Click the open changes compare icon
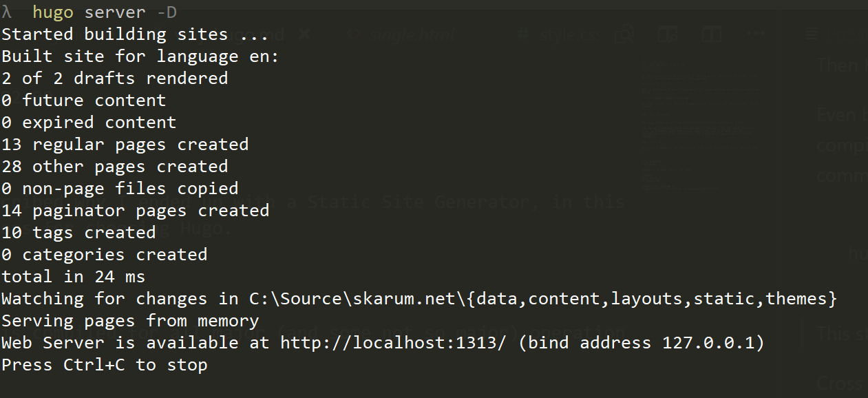The width and height of the screenshot is (868, 398). (667, 34)
